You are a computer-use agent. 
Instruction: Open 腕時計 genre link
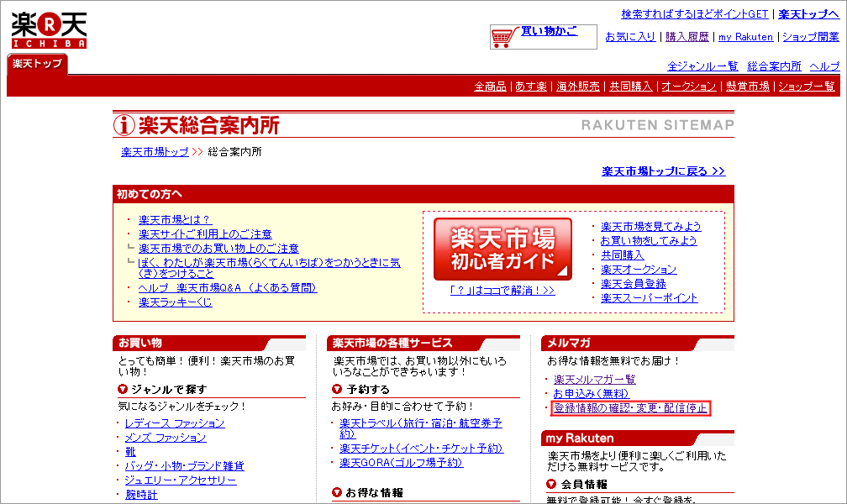coord(141,494)
